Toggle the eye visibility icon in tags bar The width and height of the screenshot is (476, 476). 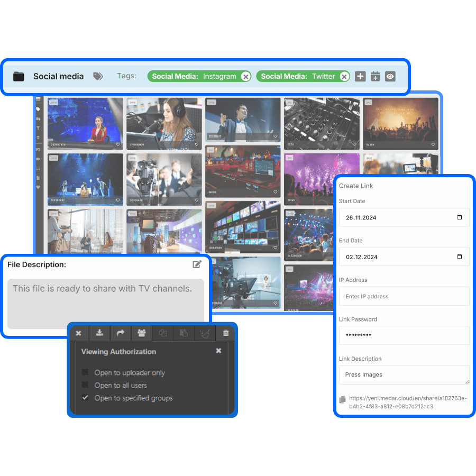390,77
